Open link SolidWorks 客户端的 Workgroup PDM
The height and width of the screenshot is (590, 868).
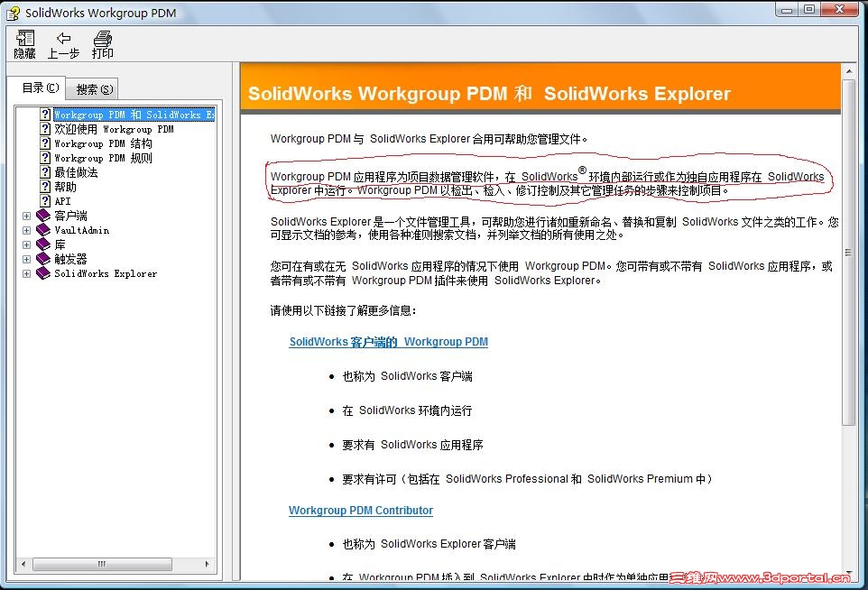click(388, 342)
